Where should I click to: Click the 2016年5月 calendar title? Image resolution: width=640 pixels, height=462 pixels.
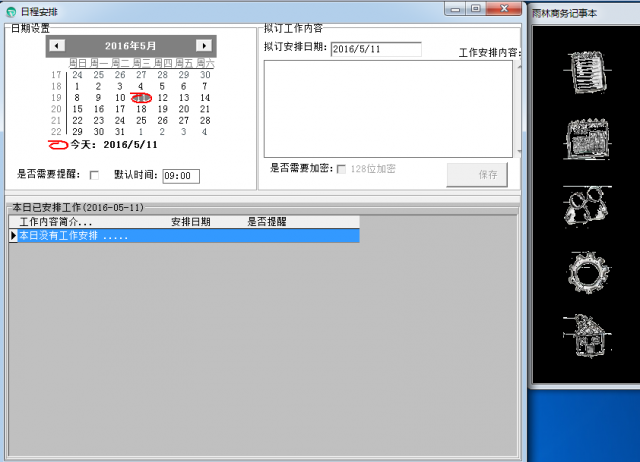click(130, 46)
